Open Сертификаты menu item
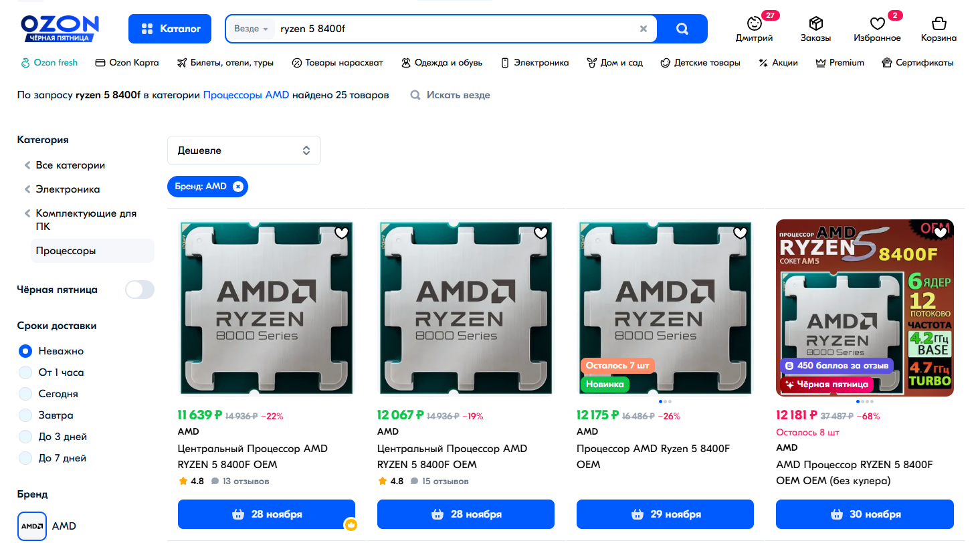 tap(918, 62)
